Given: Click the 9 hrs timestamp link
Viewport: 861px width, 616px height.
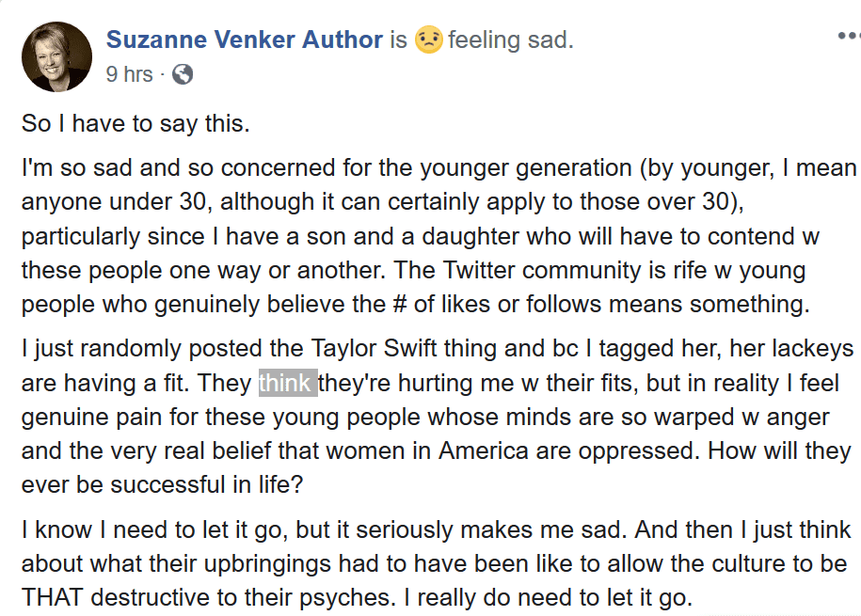Looking at the screenshot, I should (129, 74).
